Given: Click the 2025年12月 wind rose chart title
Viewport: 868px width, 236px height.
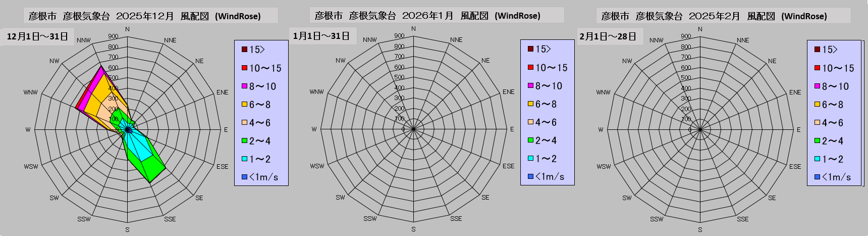Looking at the screenshot, I should (x=145, y=16).
